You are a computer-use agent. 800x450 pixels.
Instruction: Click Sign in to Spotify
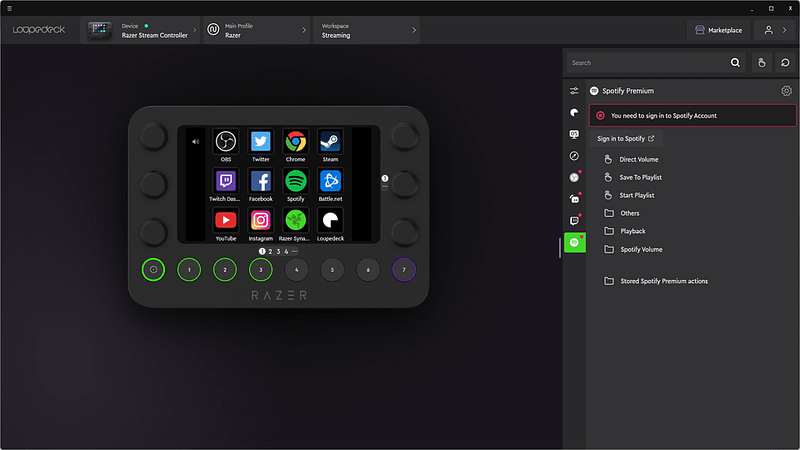pos(626,138)
